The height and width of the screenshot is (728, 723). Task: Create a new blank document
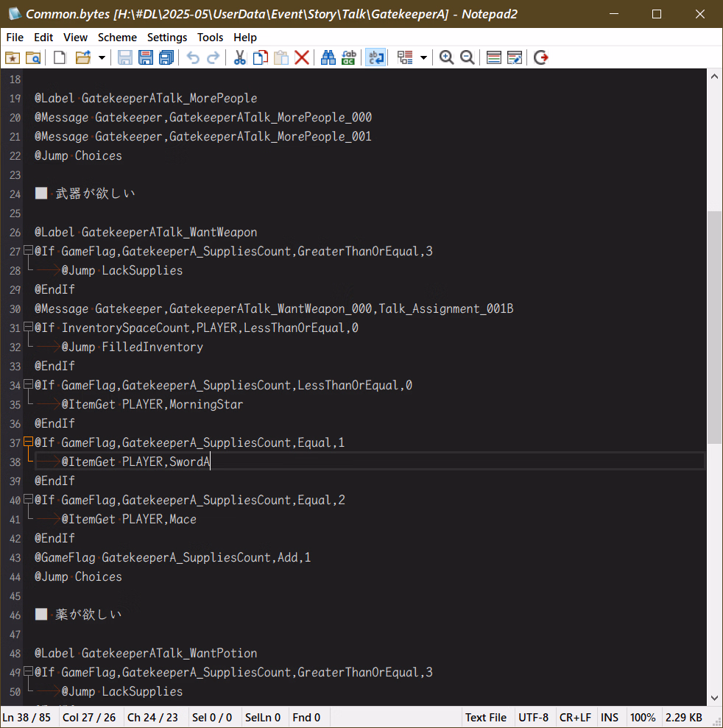(x=60, y=57)
